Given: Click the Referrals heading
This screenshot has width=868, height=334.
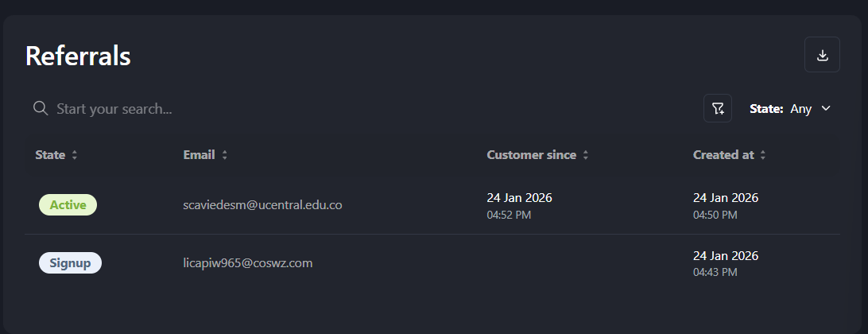Looking at the screenshot, I should (78, 56).
